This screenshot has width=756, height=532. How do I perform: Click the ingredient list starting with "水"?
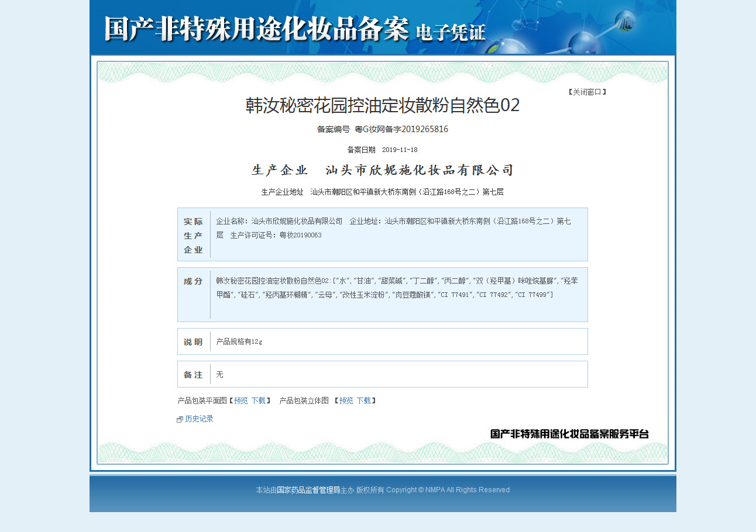(397, 288)
